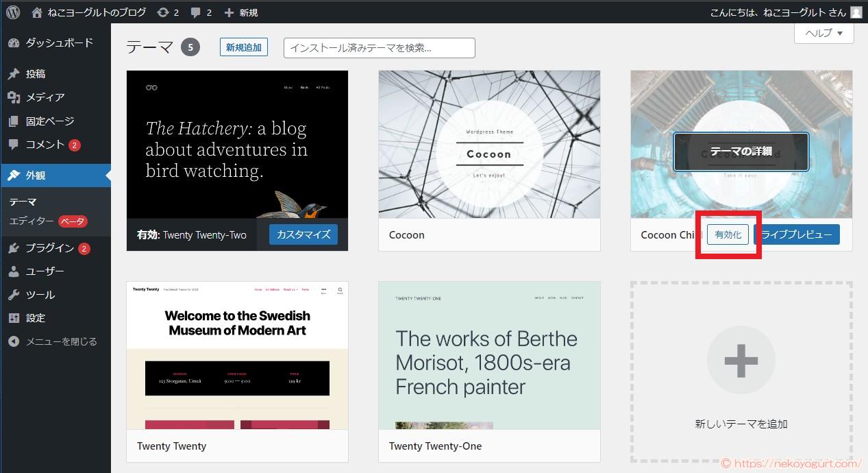Select 投稿 in the sidebar menu
This screenshot has width=868, height=473.
coord(36,74)
